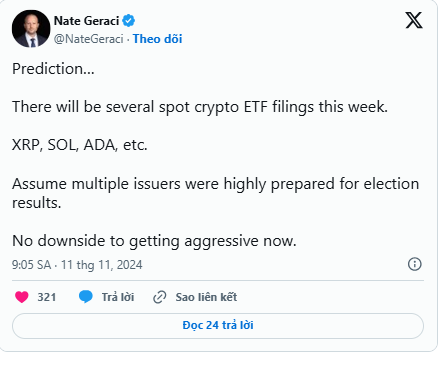Open Đọc 24 trả lời button
The width and height of the screenshot is (446, 366).
(218, 325)
